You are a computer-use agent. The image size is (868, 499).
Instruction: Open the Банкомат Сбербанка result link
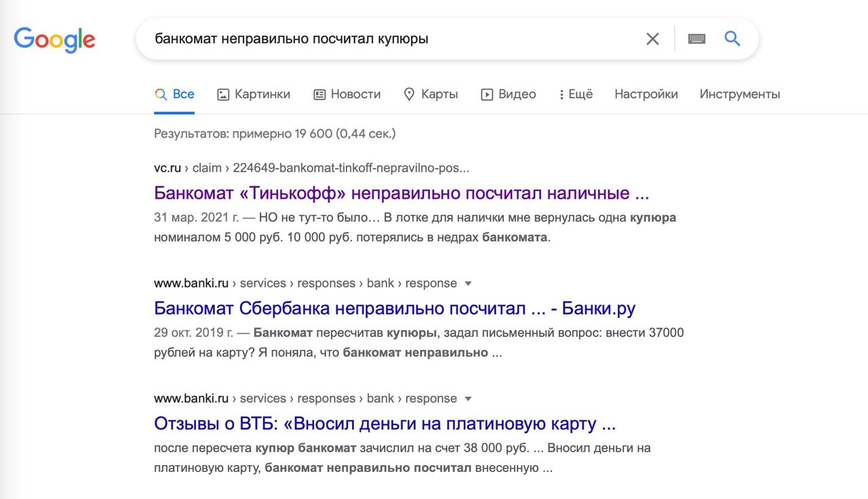click(395, 308)
